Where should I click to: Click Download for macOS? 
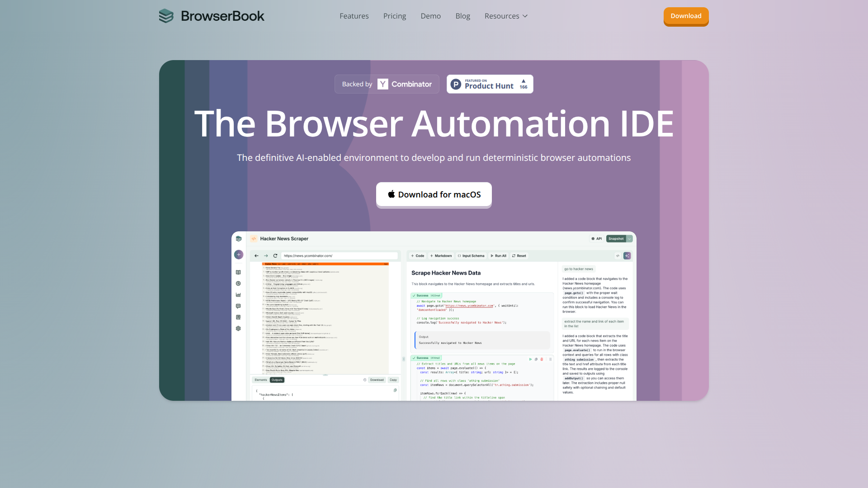tap(434, 194)
